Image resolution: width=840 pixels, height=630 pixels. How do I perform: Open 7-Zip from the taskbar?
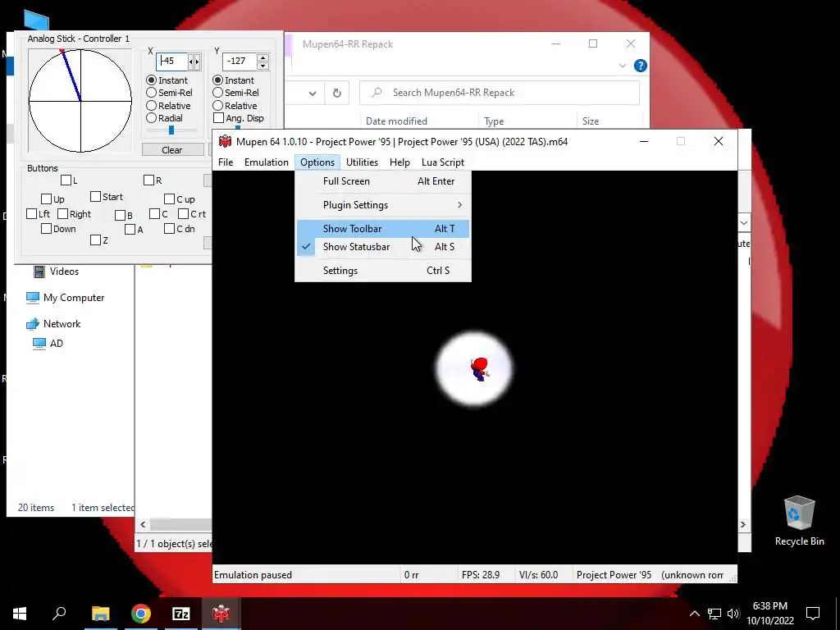click(x=181, y=614)
